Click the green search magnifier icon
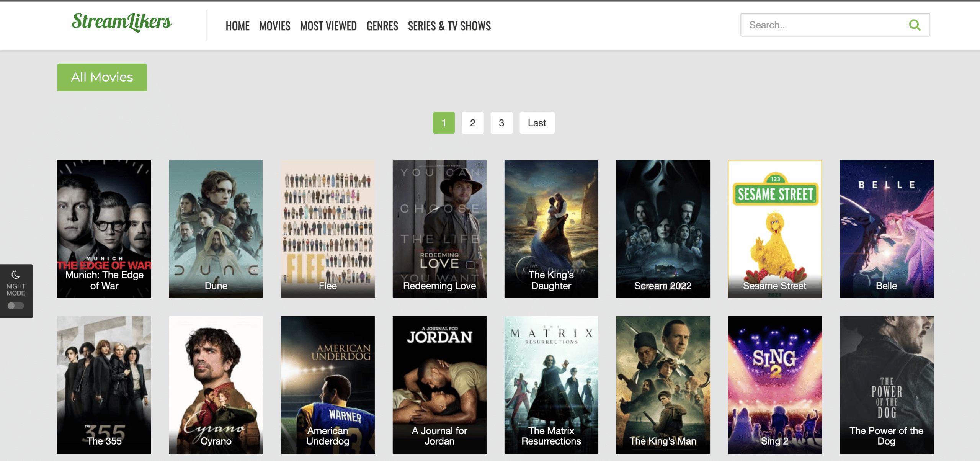 (914, 25)
